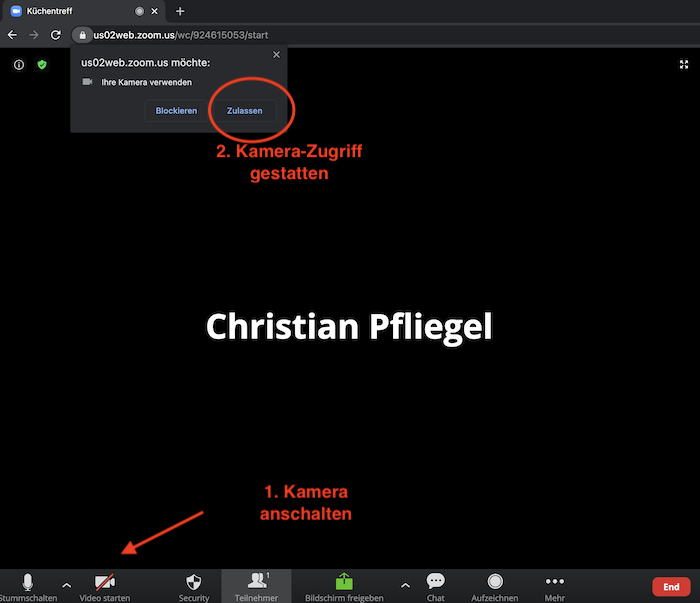Click the meeting info icon
The height and width of the screenshot is (603, 700).
19,65
